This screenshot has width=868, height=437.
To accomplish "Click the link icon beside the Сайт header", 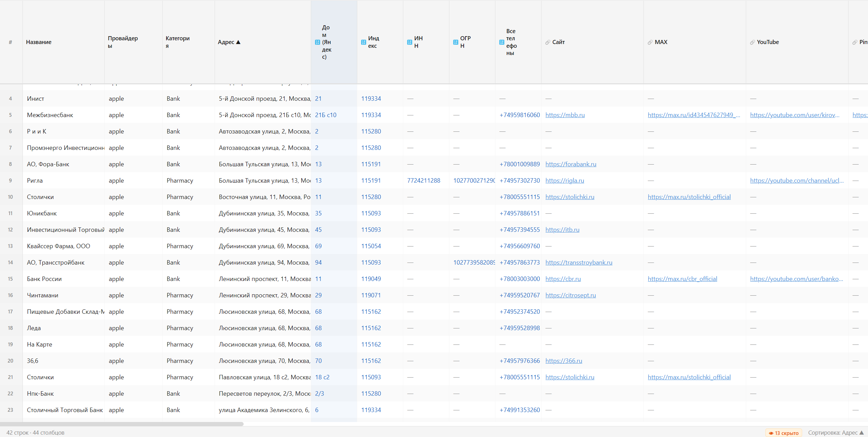I will point(548,42).
